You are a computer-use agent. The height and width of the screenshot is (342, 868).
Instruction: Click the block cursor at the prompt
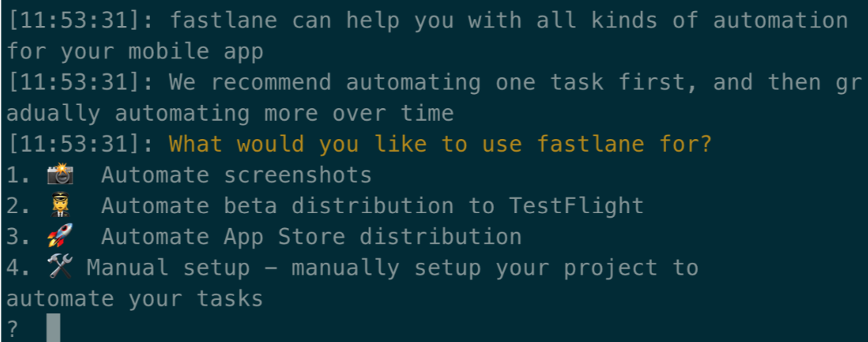click(x=53, y=328)
